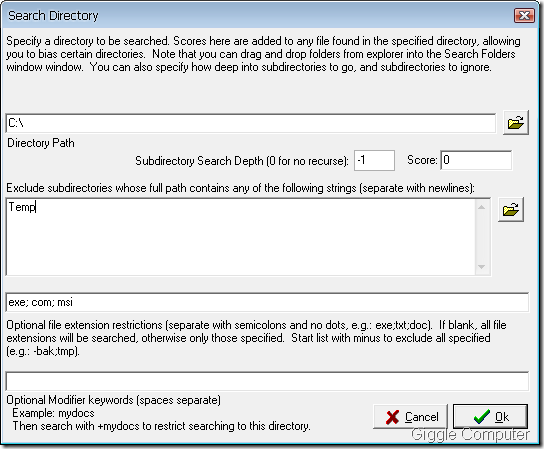Click the browse folder icon beside the exclude list

tap(511, 210)
